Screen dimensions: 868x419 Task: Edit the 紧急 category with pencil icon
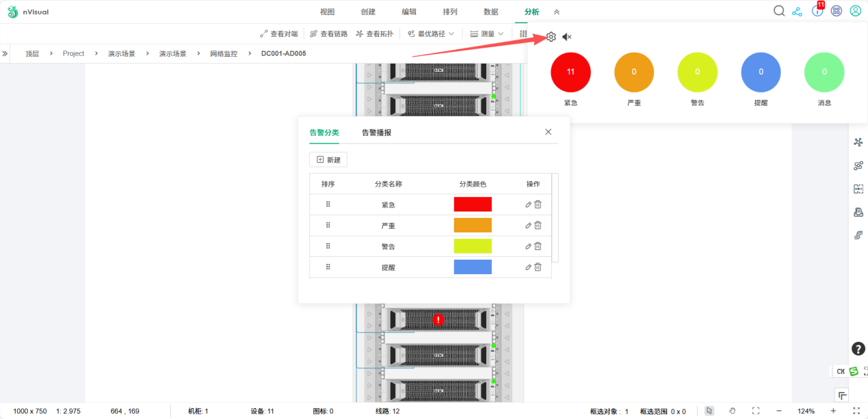528,204
